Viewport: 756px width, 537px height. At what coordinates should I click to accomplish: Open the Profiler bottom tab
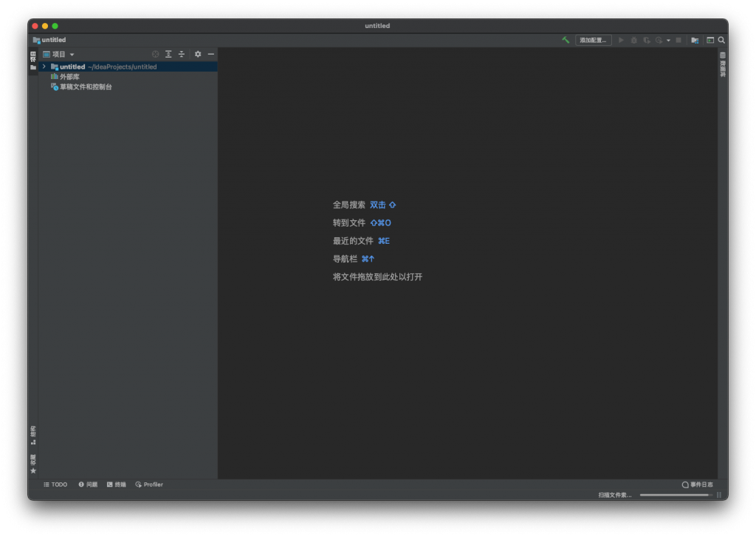(149, 485)
